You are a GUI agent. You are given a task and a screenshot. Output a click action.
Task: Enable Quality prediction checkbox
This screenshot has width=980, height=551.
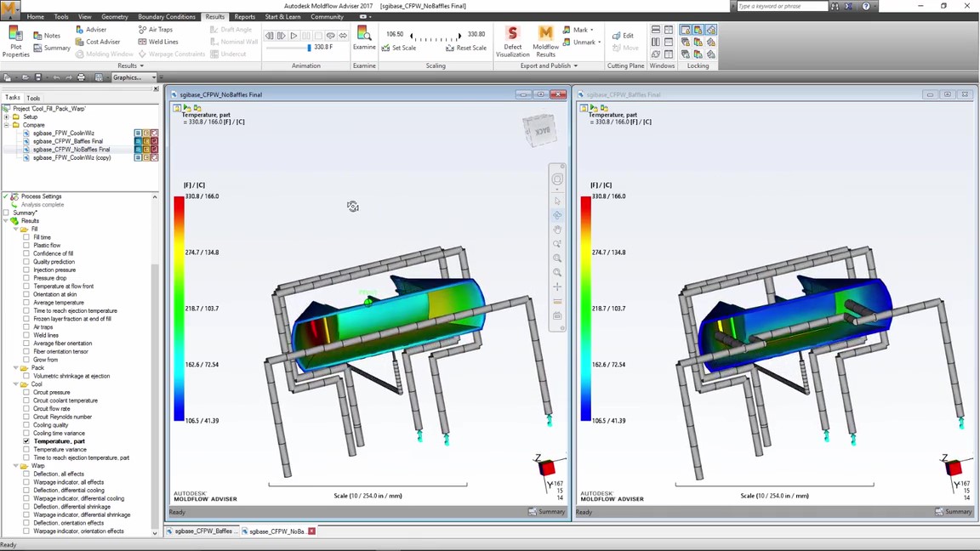[x=26, y=262]
